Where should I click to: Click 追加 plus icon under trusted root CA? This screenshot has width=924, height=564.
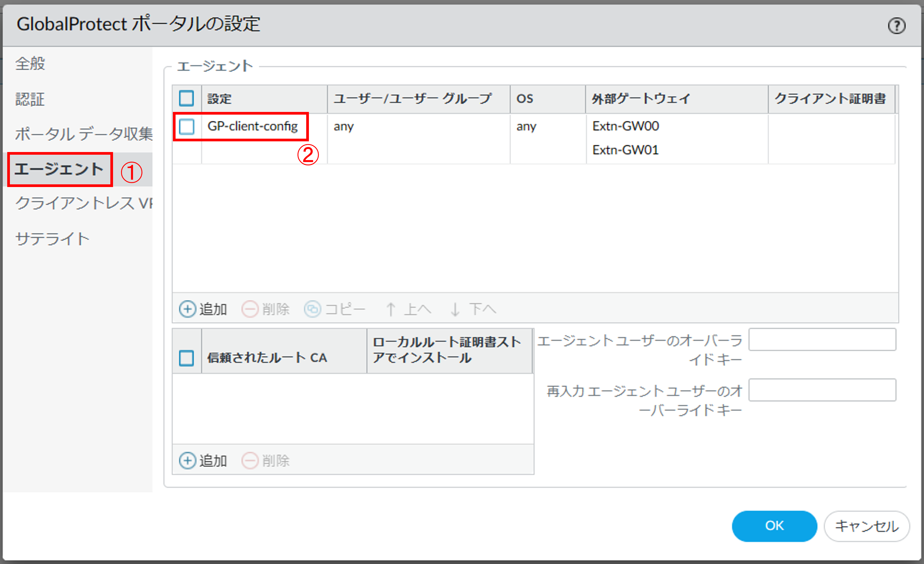point(187,461)
